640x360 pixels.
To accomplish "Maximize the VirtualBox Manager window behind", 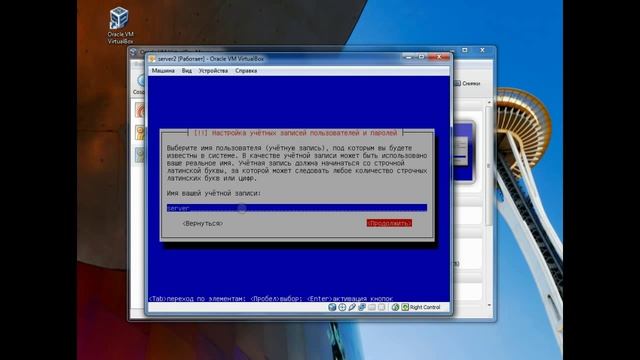I will [464, 50].
